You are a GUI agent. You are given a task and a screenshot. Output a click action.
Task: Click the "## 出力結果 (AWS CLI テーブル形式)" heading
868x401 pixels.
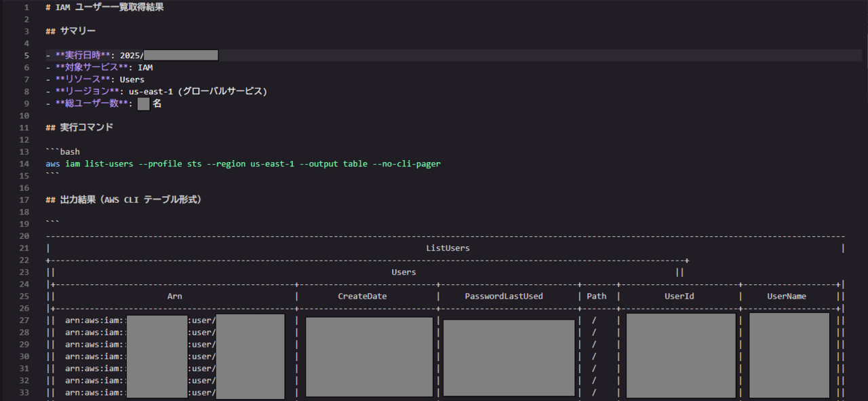(x=123, y=200)
